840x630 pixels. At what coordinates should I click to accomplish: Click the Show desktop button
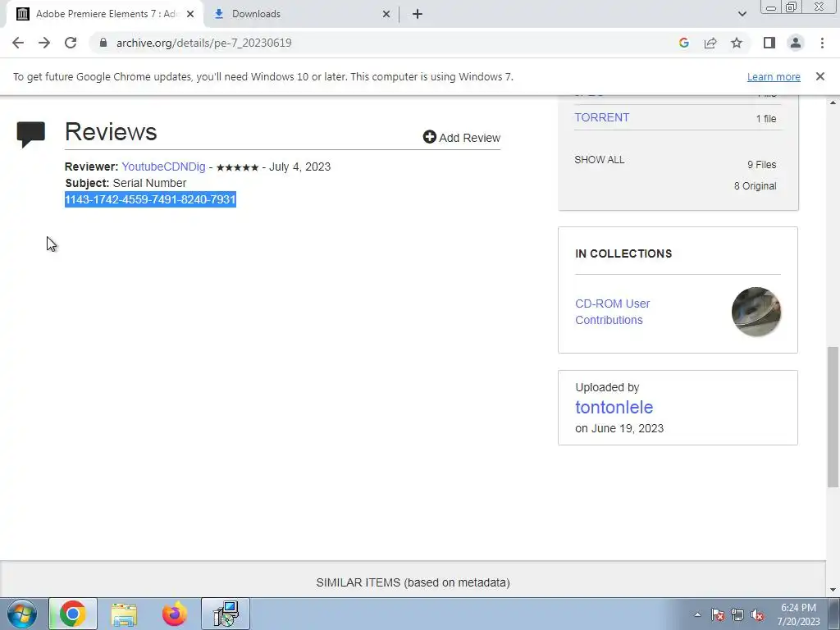pos(833,614)
